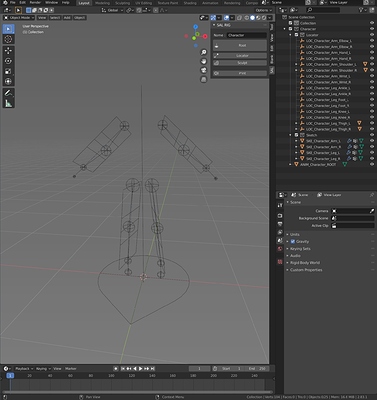Screen dimensions: 377x400
Task: Click the viewport zoom magnifier icon
Action: coord(204,52)
